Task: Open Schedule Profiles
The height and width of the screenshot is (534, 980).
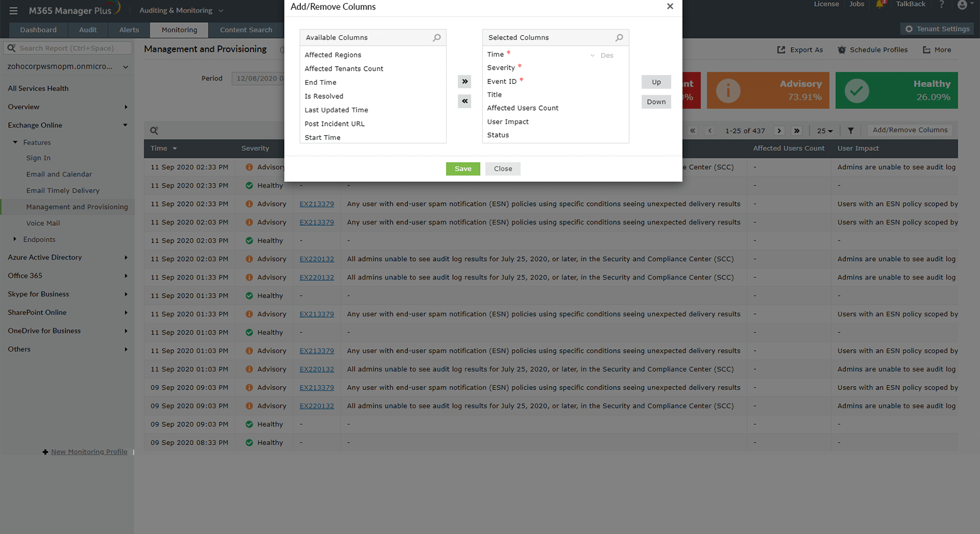Action: point(872,50)
